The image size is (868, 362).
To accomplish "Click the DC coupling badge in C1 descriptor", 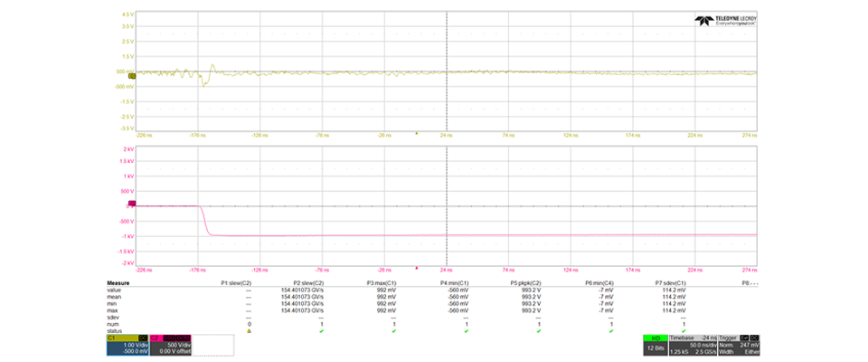I will click(x=142, y=338).
